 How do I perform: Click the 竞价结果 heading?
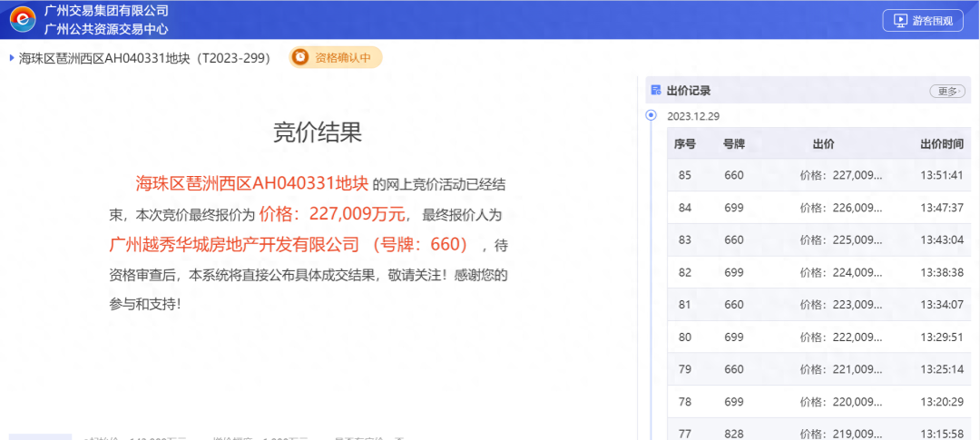318,132
